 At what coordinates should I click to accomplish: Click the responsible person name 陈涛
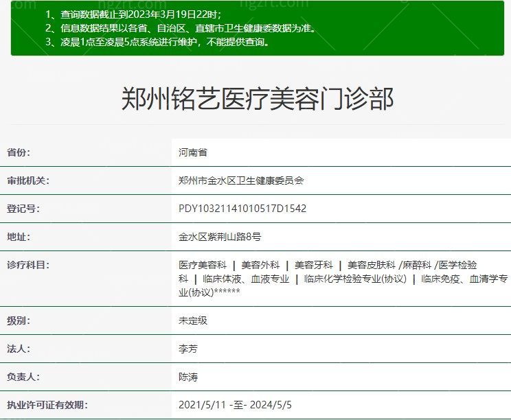[188, 377]
